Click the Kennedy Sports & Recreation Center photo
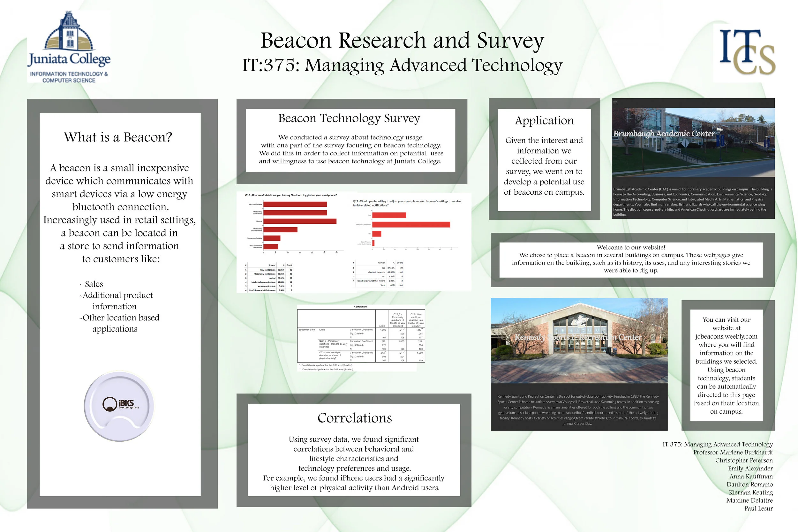 click(579, 340)
